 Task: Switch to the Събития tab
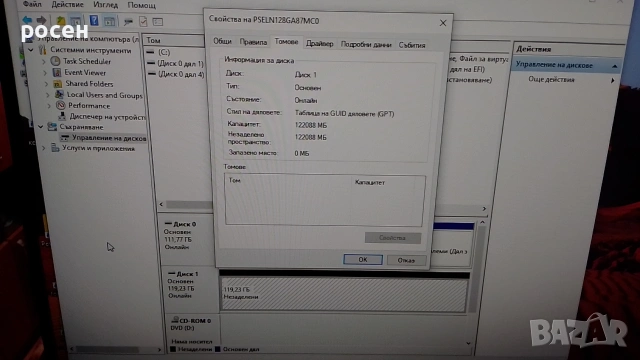412,45
